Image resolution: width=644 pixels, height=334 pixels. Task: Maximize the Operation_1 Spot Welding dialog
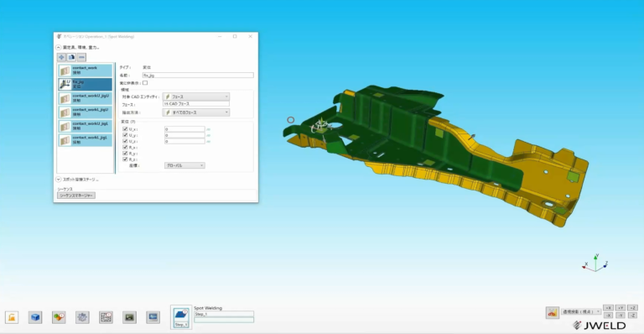point(235,37)
